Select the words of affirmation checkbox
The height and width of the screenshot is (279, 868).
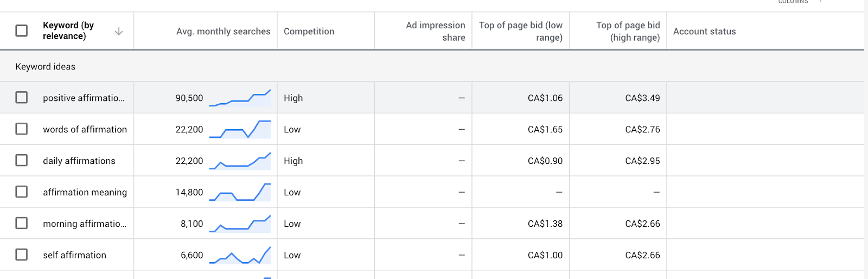coord(22,129)
